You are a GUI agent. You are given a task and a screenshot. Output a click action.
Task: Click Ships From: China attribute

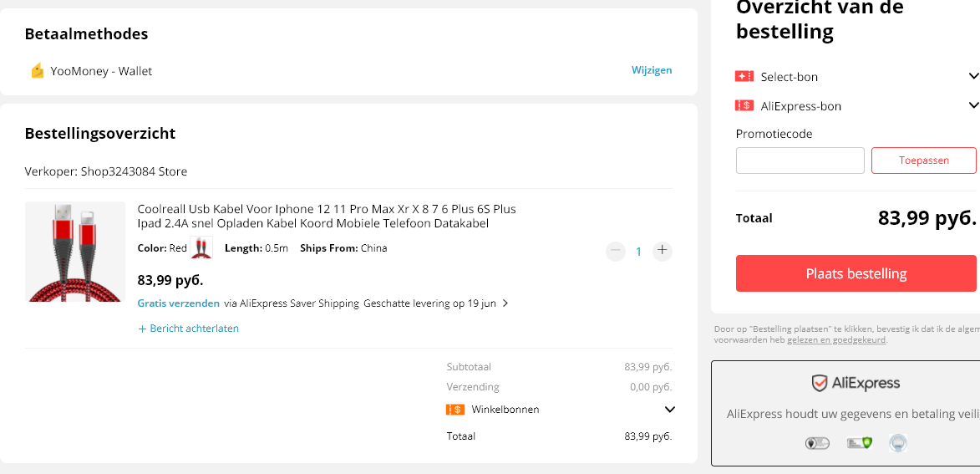click(343, 248)
